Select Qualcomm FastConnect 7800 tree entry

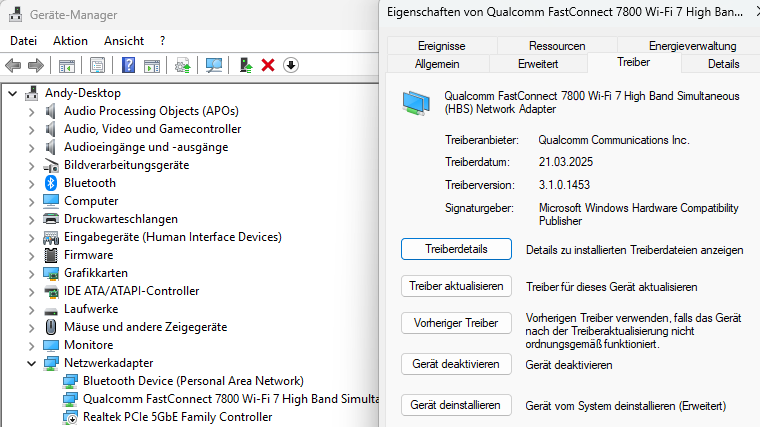(x=231, y=399)
